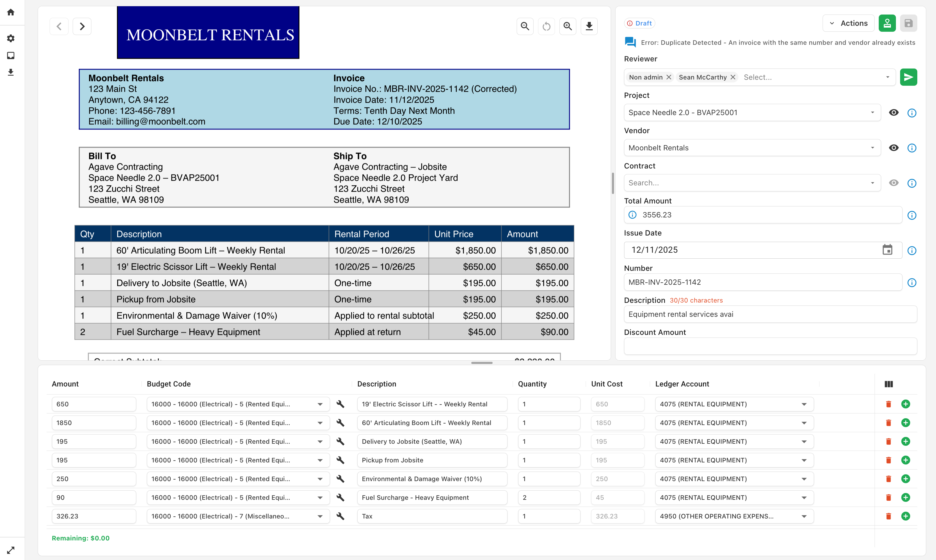Delete the Tax line item row
The height and width of the screenshot is (560, 936).
tap(889, 516)
